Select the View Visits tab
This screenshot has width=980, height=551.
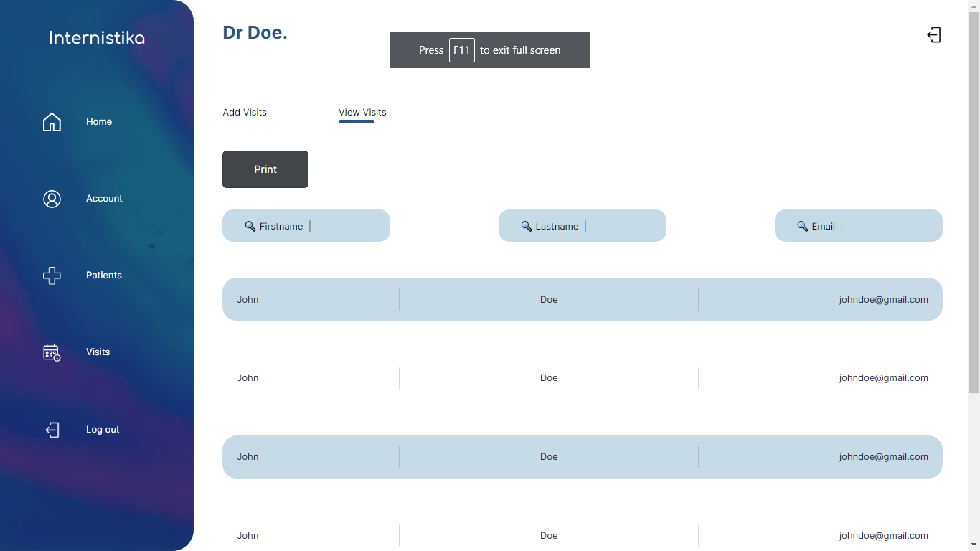(x=362, y=113)
